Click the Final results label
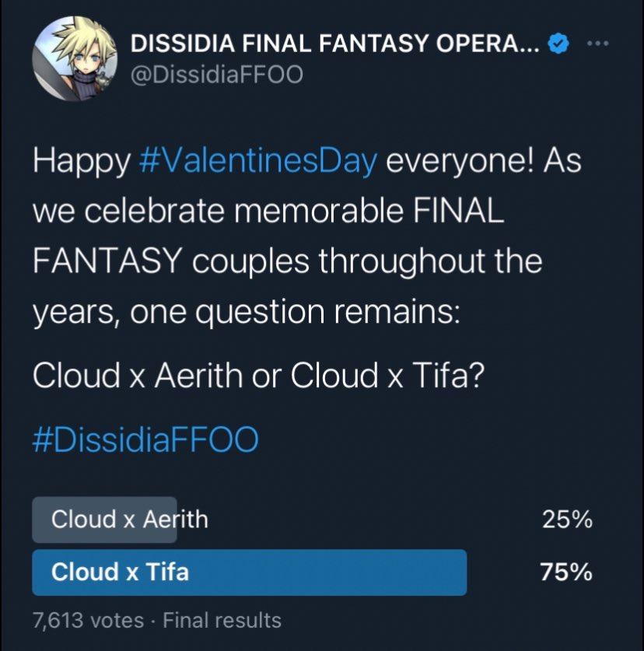The image size is (644, 651). pos(222,621)
